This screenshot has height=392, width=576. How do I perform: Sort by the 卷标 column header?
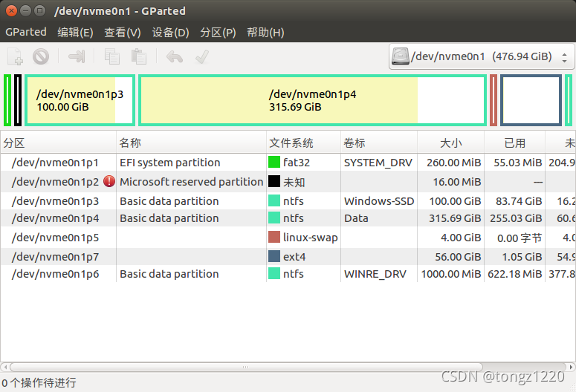(379, 143)
